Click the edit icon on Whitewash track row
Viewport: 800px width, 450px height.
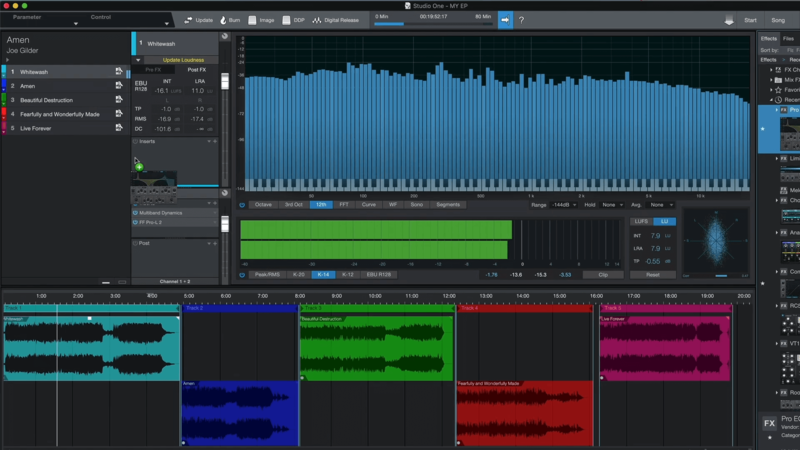(x=119, y=72)
